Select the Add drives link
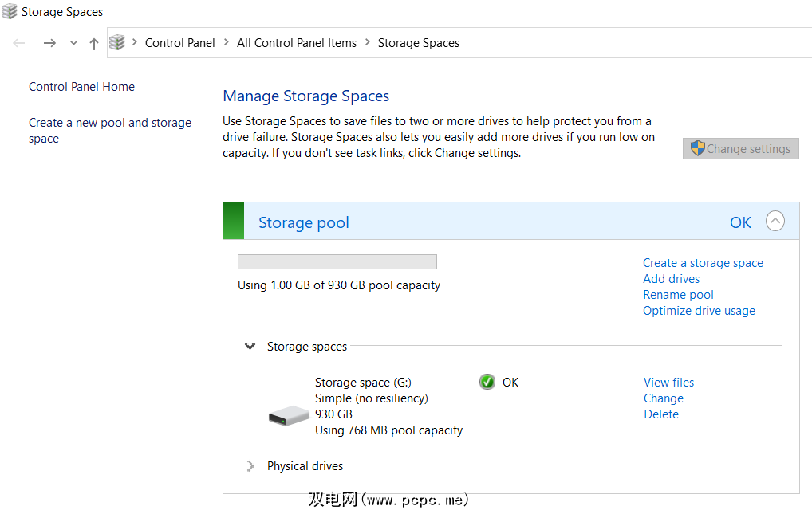This screenshot has height=518, width=812. click(x=671, y=279)
